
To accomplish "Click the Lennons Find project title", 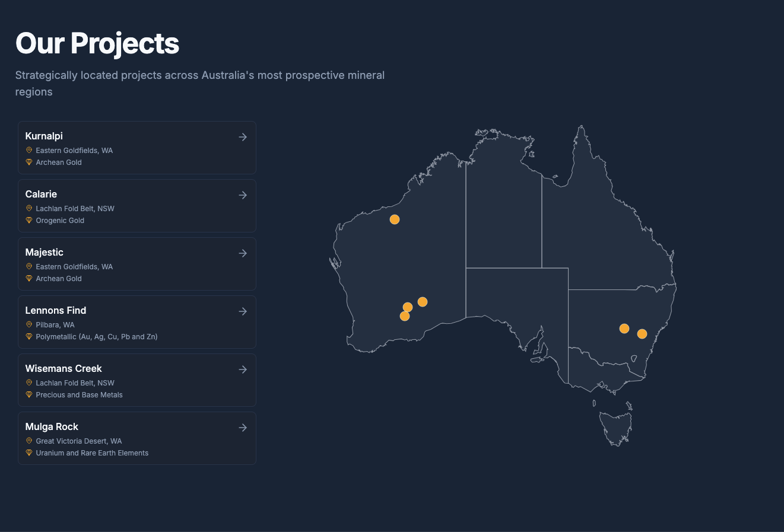I will click(55, 310).
